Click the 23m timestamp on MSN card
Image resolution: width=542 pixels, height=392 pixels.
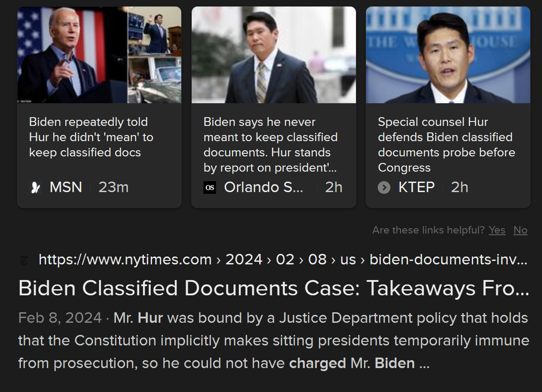[113, 187]
